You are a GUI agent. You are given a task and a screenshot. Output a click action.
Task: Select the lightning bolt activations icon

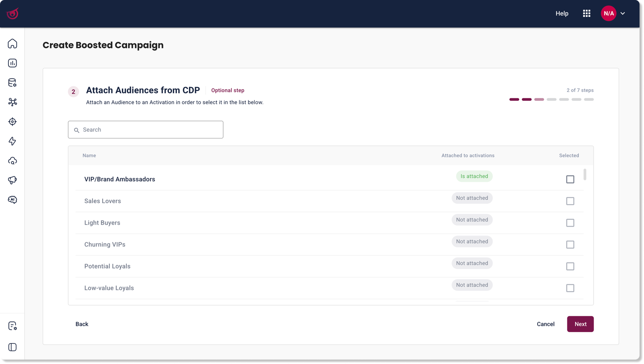[12, 141]
